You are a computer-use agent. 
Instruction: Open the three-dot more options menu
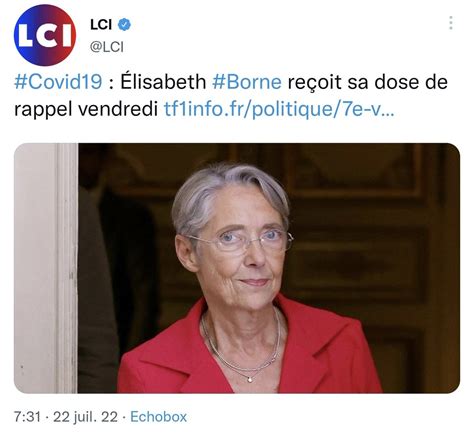451,23
